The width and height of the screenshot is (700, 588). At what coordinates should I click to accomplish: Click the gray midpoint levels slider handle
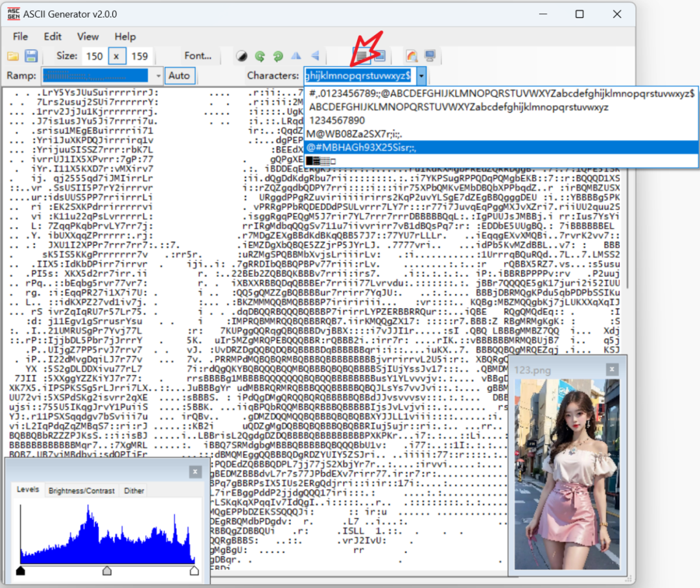coord(107,570)
